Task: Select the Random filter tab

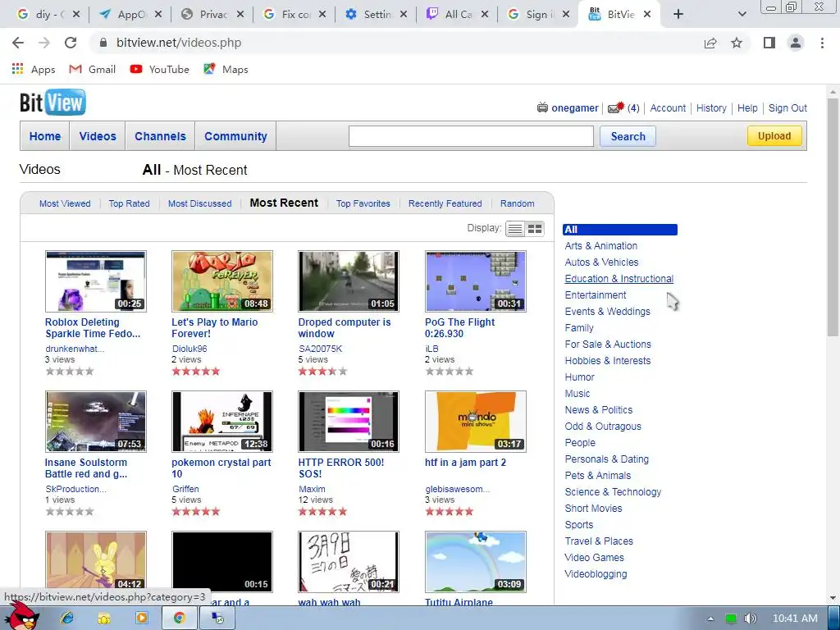Action: (517, 203)
